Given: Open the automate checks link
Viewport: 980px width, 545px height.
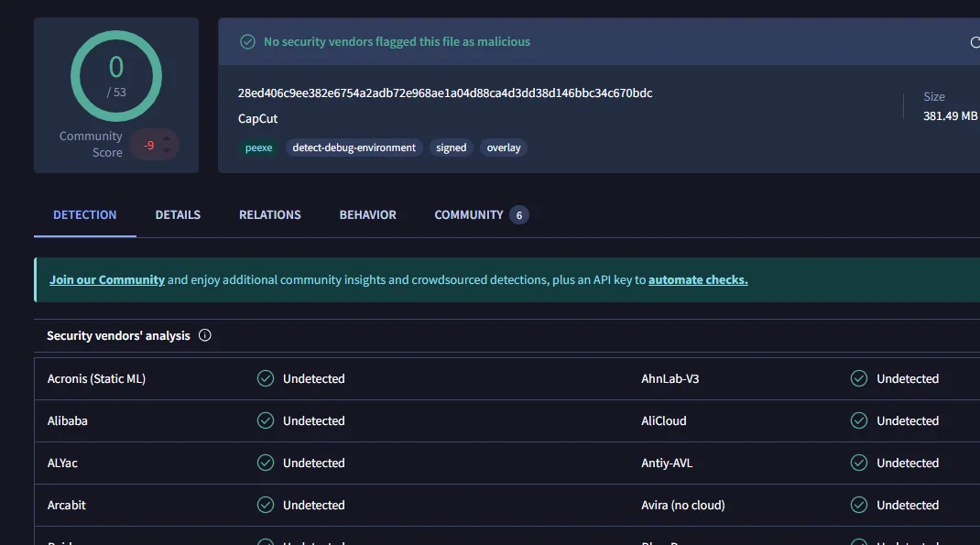Looking at the screenshot, I should coord(698,280).
